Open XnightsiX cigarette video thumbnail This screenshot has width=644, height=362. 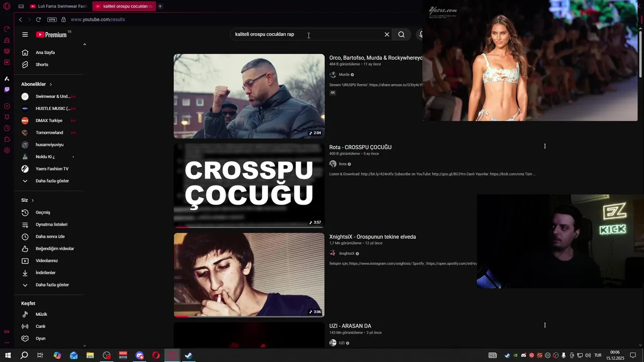249,275
